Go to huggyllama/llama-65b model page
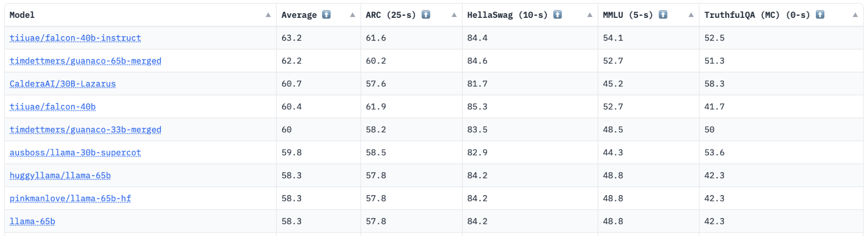Screen dimensions: 868x236 [60, 176]
